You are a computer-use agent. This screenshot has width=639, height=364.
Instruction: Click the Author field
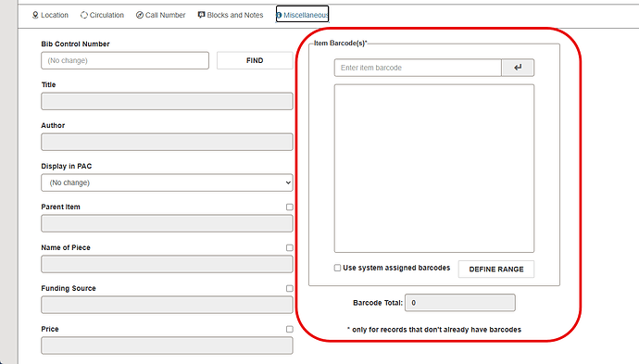[167, 142]
